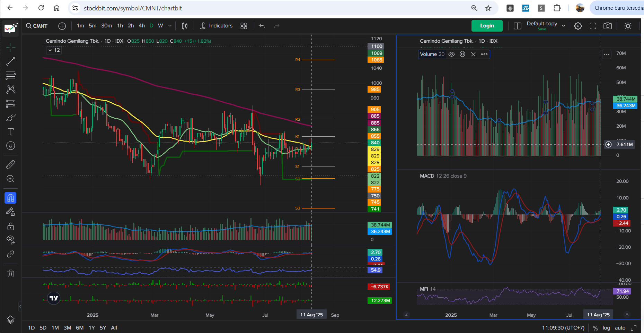
Task: Add a symbol to compare
Action: [62, 26]
